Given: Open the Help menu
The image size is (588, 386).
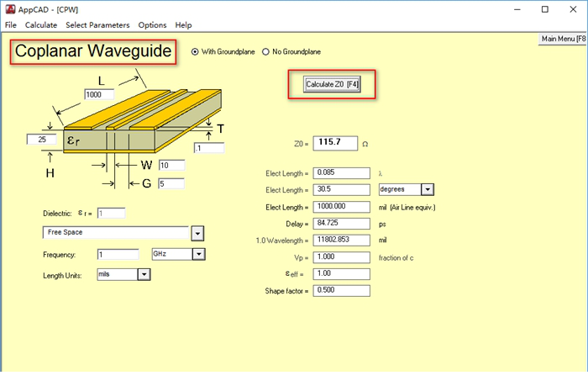Looking at the screenshot, I should tap(183, 25).
